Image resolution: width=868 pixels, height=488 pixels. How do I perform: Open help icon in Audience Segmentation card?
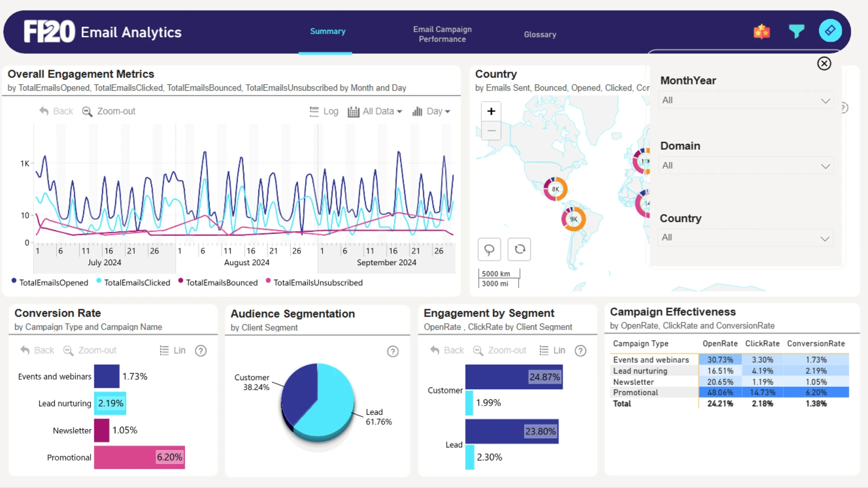click(393, 351)
